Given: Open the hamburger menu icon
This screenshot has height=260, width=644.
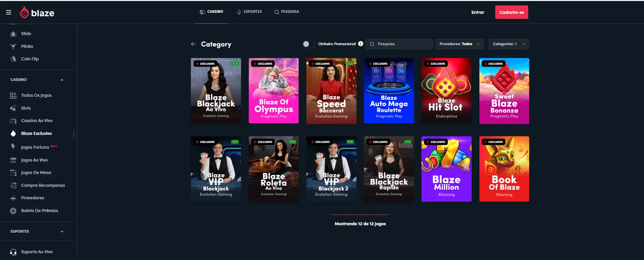Looking at the screenshot, I should [9, 12].
